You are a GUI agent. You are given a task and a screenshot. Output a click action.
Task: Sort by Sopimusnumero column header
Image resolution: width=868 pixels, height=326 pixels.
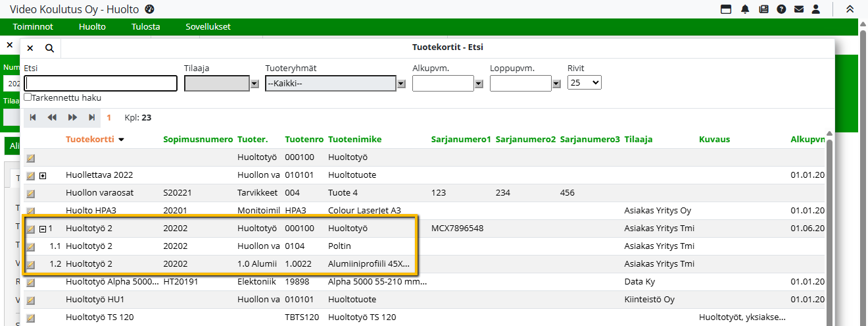tap(198, 140)
